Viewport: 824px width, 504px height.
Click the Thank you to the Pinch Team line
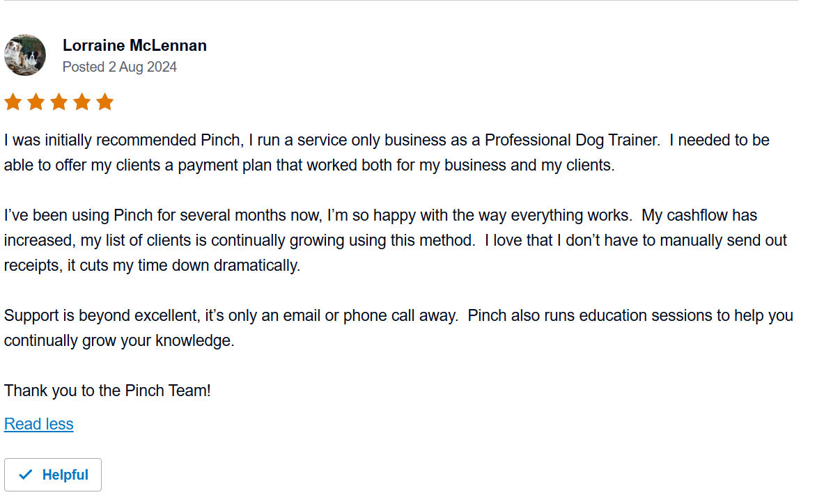[x=107, y=391]
